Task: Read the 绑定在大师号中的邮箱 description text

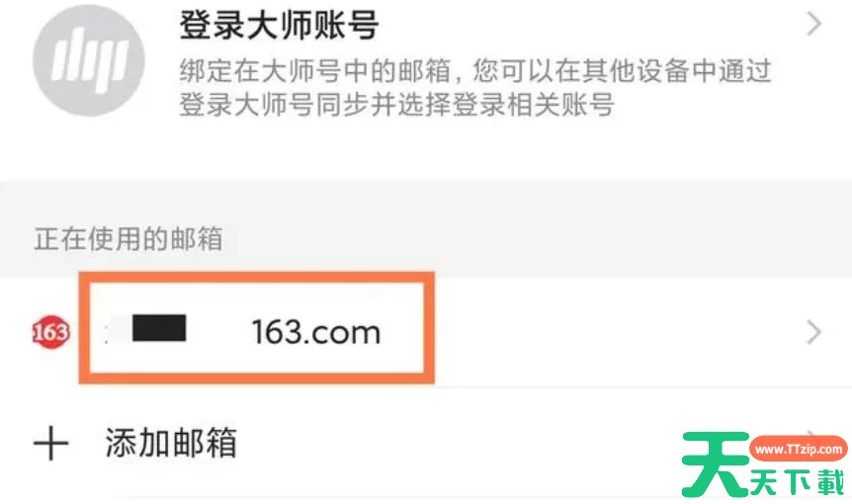Action: 475,87
